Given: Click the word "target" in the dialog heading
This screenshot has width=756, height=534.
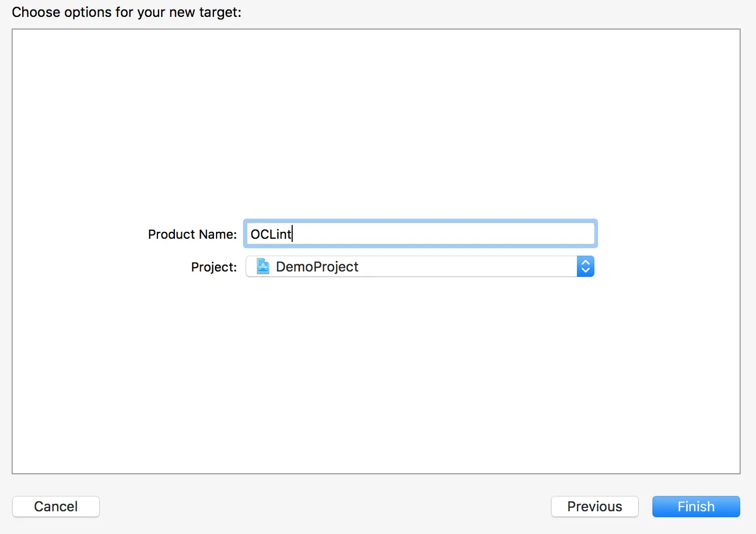Looking at the screenshot, I should tap(218, 12).
